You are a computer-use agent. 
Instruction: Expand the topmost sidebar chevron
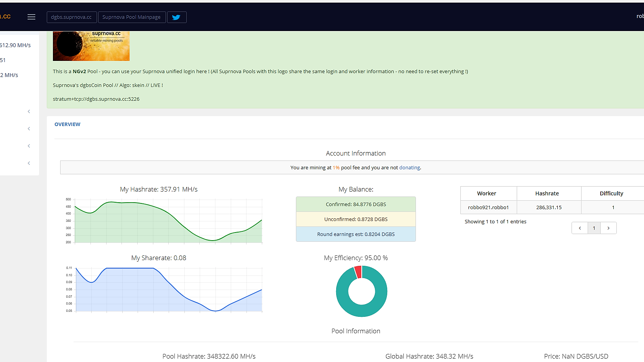click(x=29, y=111)
